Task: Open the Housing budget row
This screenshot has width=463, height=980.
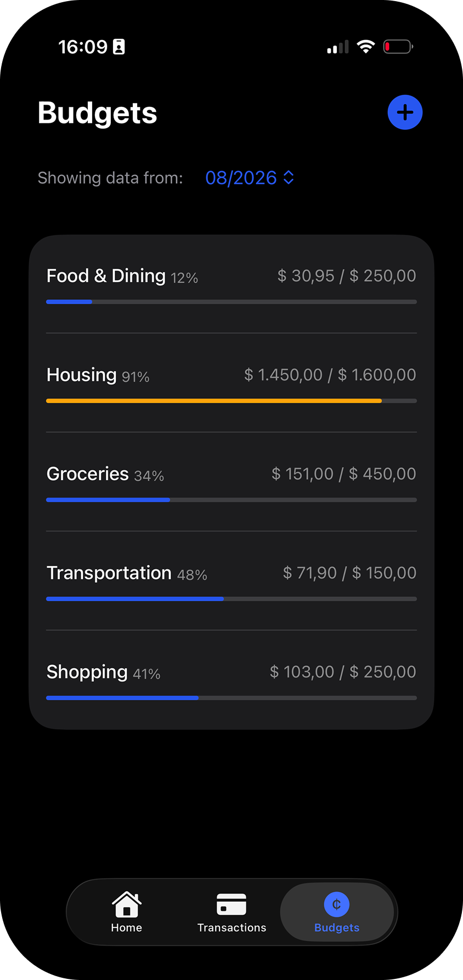Action: click(x=231, y=383)
